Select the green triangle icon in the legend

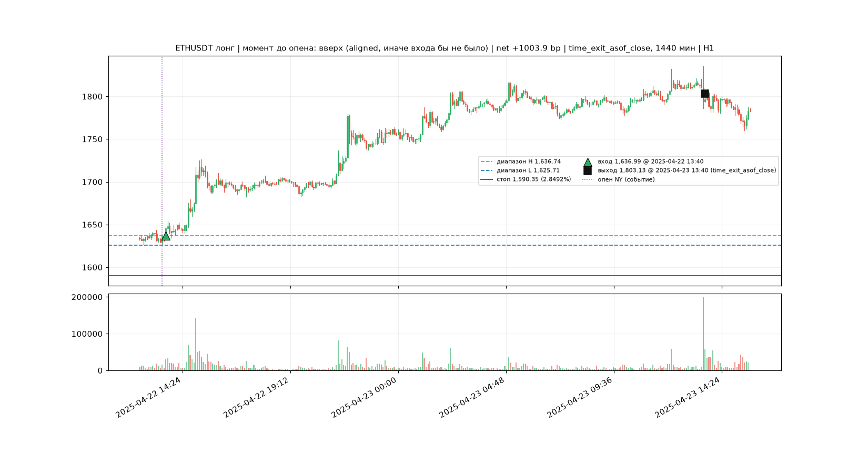tap(588, 162)
